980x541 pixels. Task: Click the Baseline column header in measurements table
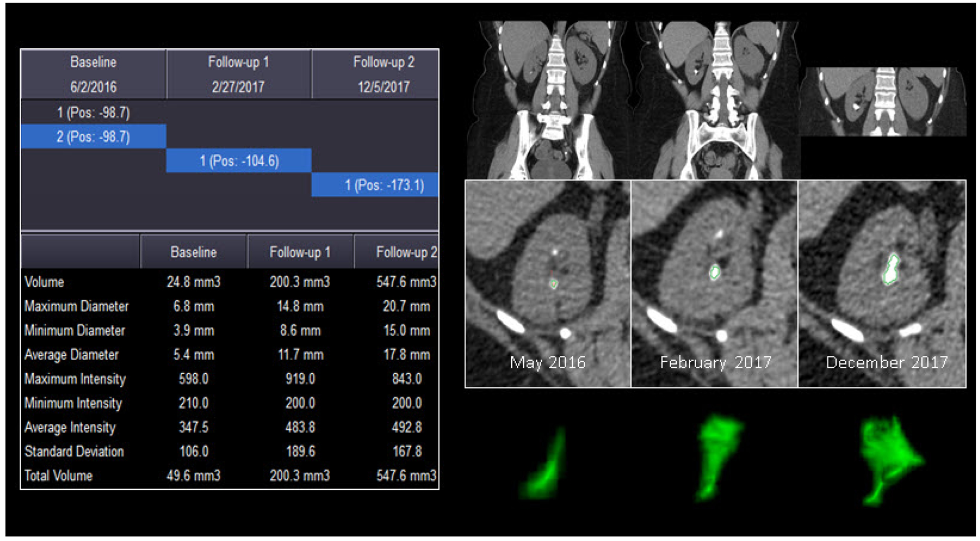[x=193, y=252]
